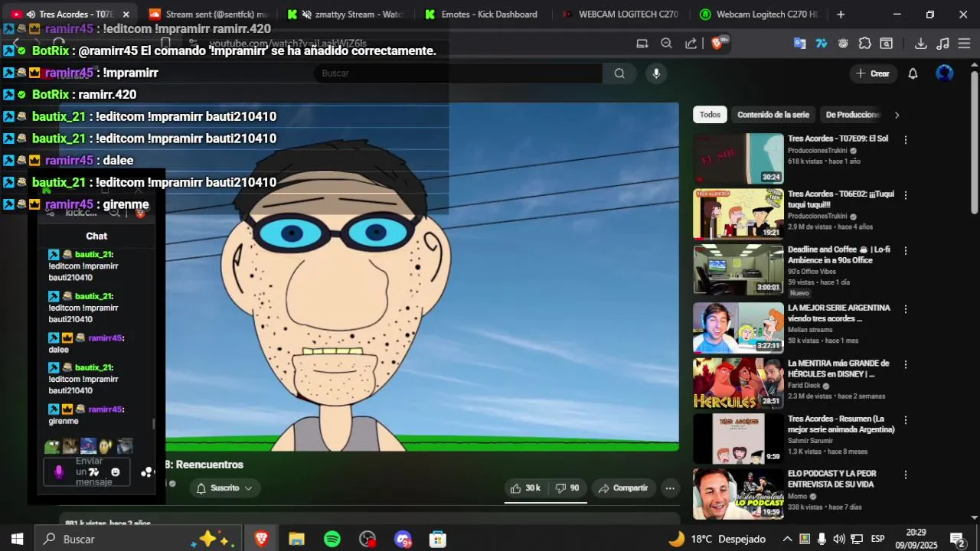
Task: Open the Windows notification center icon
Action: (957, 540)
